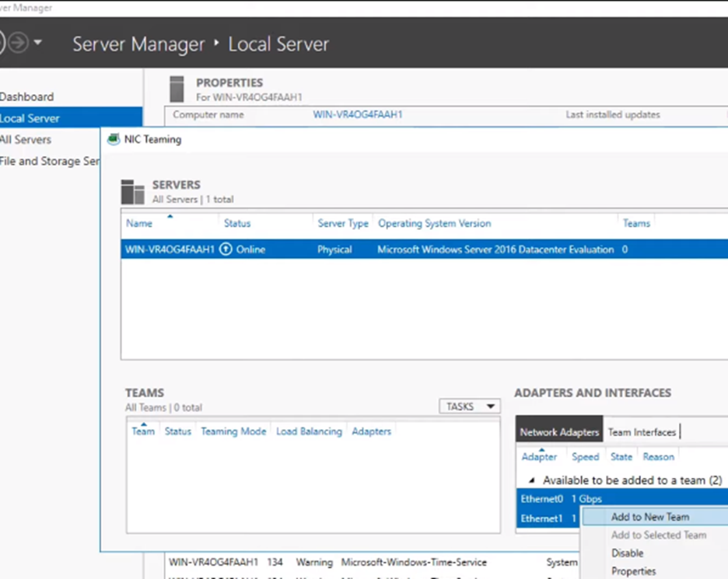728x579 pixels.
Task: Switch to the Team Interfaces tab
Action: click(642, 432)
